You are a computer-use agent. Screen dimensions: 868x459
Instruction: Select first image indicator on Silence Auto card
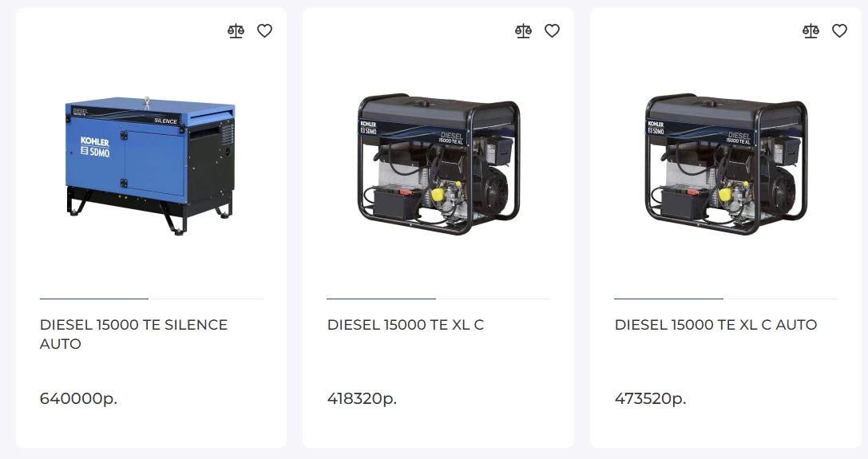tap(94, 299)
